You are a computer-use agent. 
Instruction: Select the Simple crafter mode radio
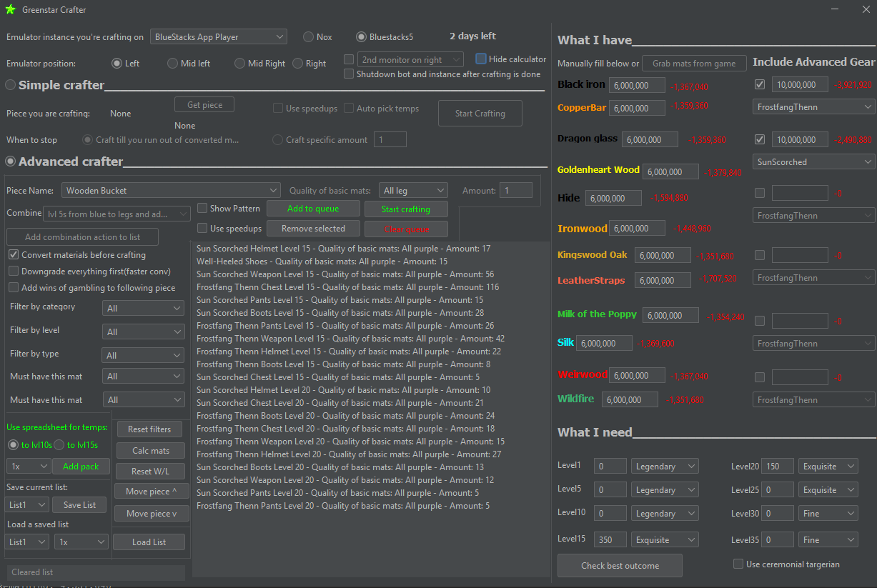point(10,85)
